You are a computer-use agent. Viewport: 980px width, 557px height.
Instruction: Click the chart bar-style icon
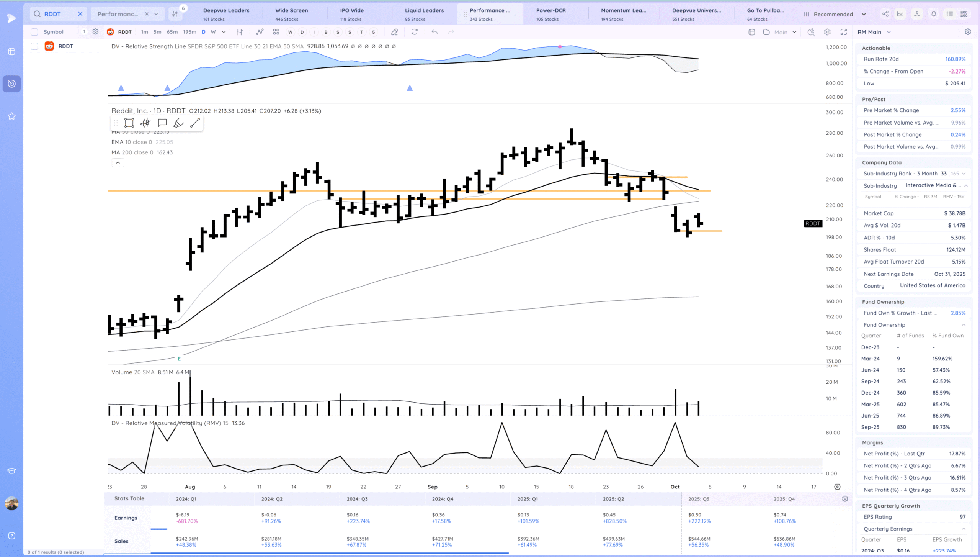point(240,32)
